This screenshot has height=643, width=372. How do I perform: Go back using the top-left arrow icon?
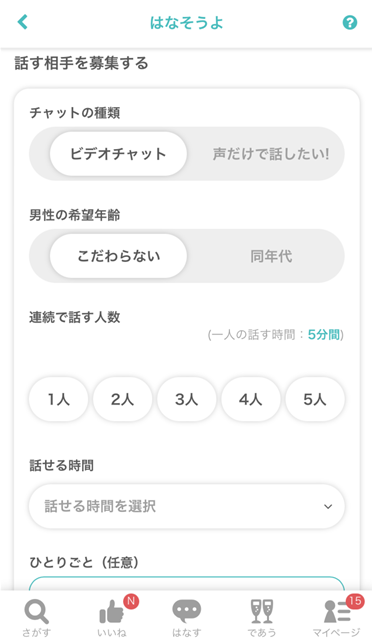(23, 22)
